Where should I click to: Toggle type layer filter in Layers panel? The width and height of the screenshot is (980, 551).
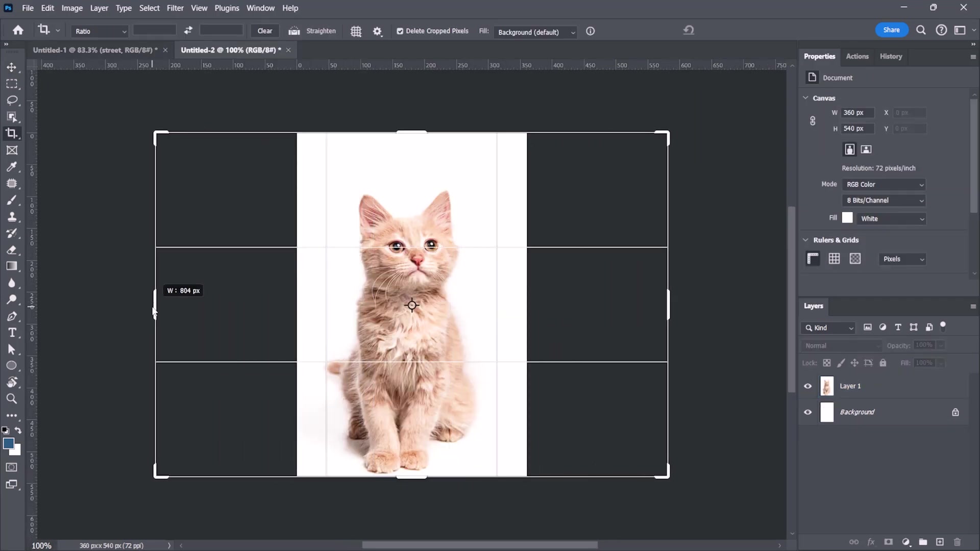click(x=898, y=328)
